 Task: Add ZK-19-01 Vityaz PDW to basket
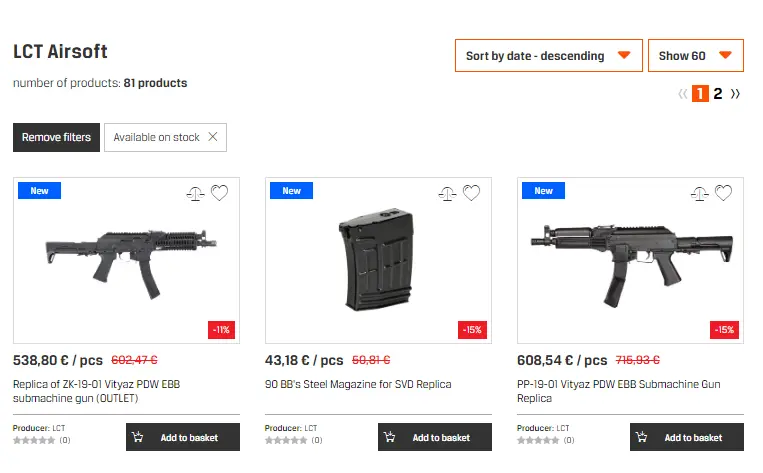click(183, 437)
